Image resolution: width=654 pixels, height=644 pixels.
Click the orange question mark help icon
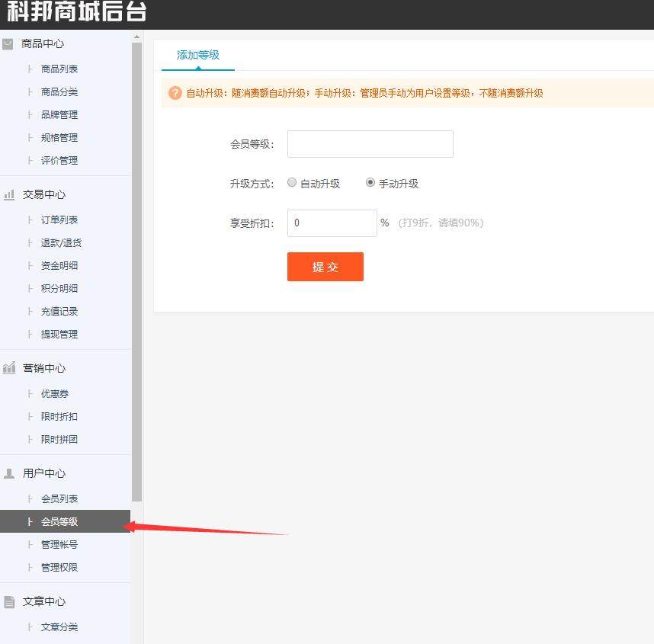point(175,92)
